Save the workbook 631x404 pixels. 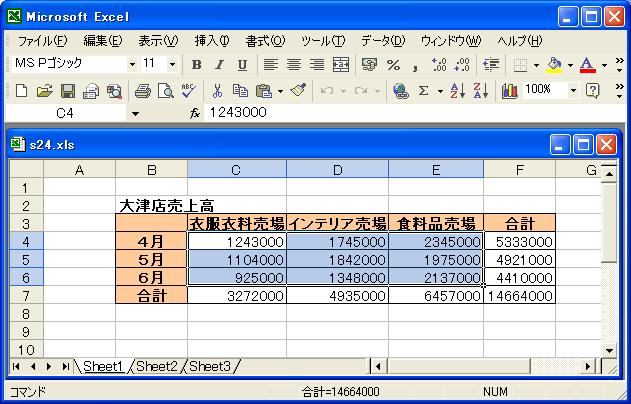pyautogui.click(x=68, y=91)
